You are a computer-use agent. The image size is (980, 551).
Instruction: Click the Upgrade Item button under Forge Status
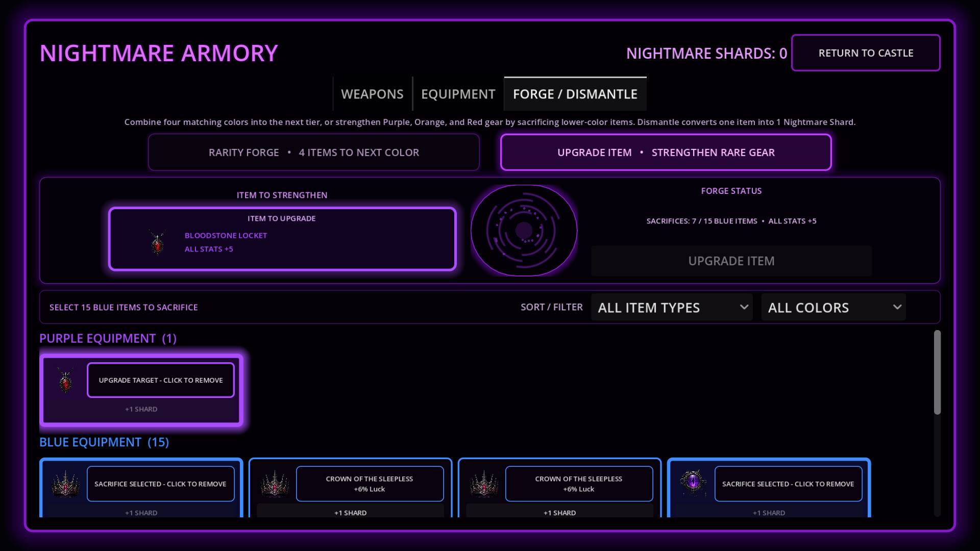(731, 261)
